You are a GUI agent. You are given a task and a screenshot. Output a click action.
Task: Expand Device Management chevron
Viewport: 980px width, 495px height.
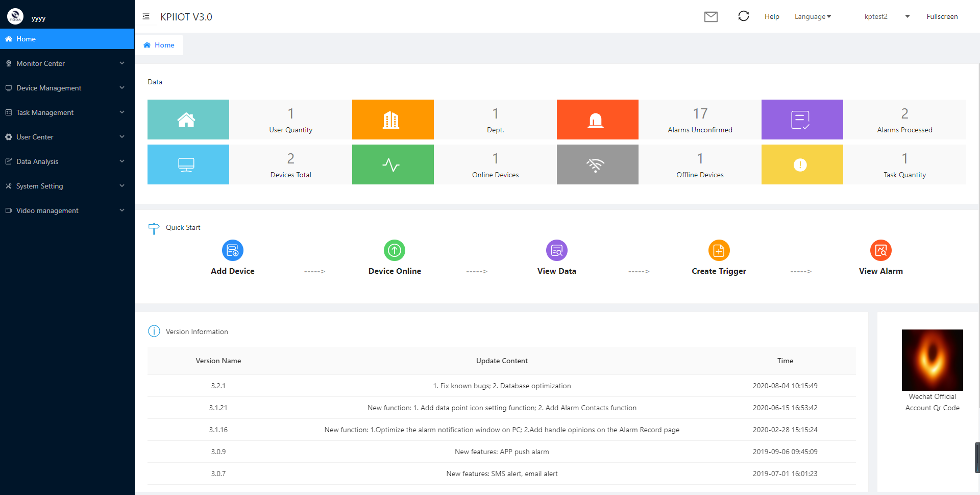click(122, 88)
